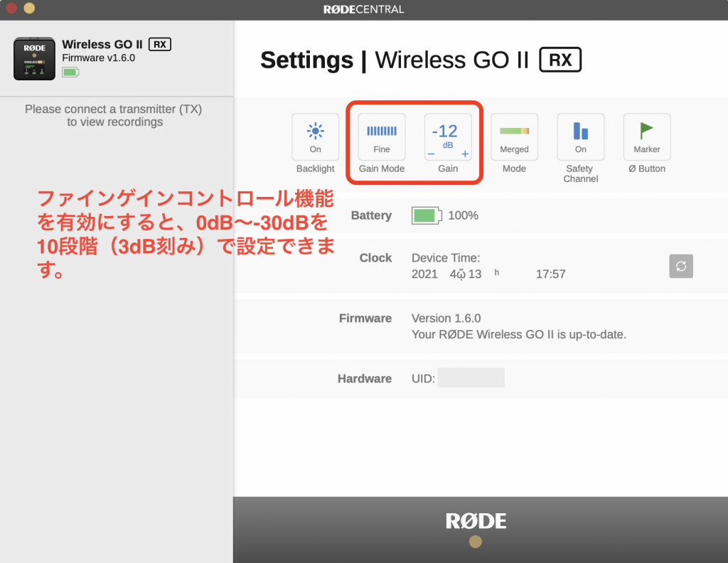
Task: Decrease gain with the minus button
Action: pos(432,154)
